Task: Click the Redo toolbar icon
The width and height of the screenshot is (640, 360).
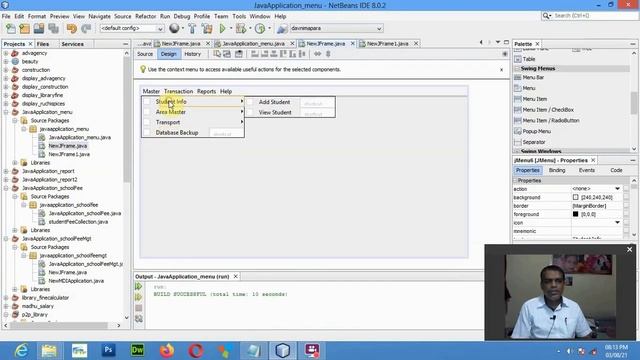Action: [86, 29]
